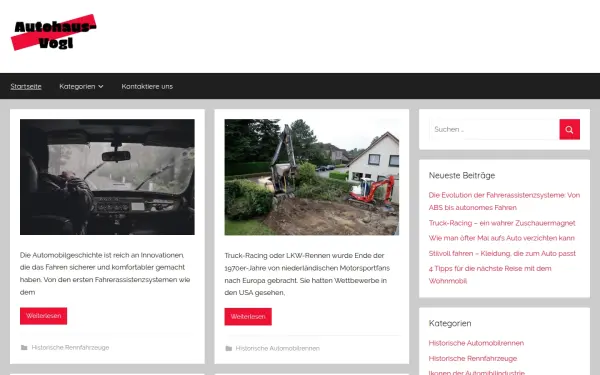
Task: Click the 'Neueste Beiträge' heading
Action: coord(462,175)
